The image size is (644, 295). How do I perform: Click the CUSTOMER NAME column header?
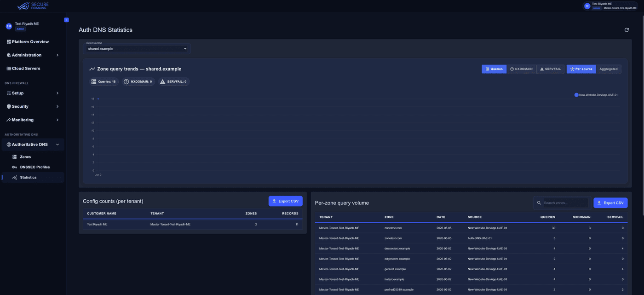102,214
